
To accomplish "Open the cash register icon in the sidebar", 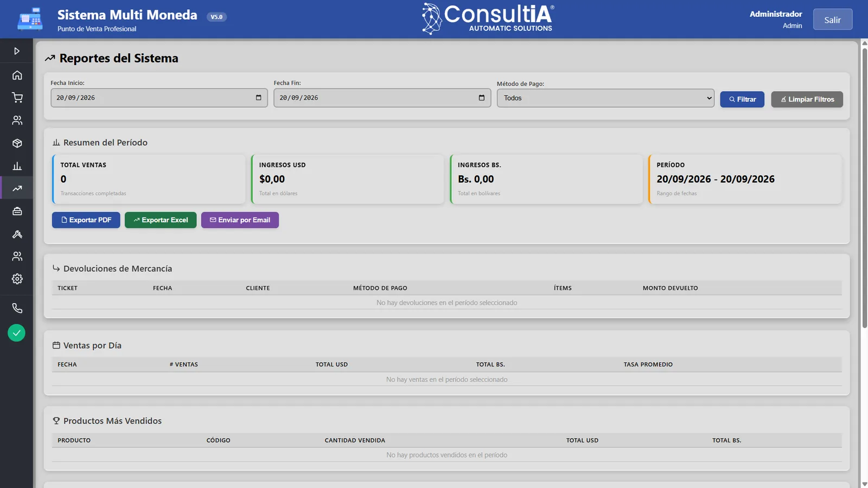I will [17, 211].
